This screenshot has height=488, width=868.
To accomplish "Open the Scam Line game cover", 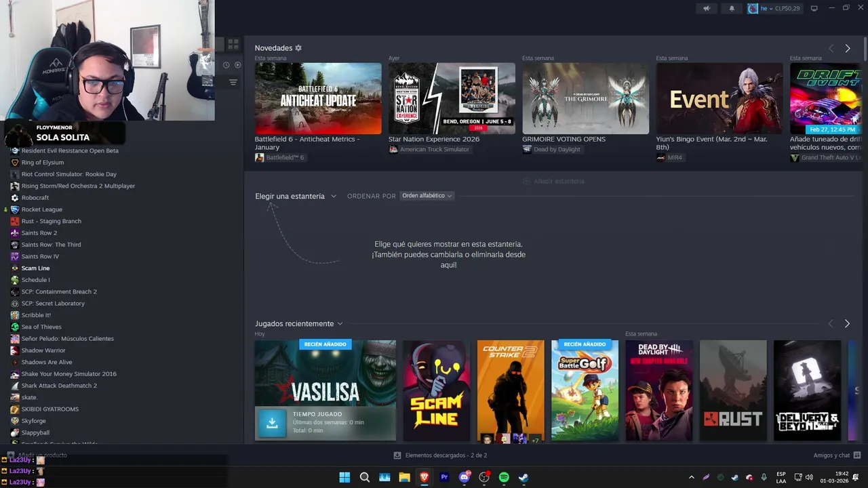I will point(437,390).
